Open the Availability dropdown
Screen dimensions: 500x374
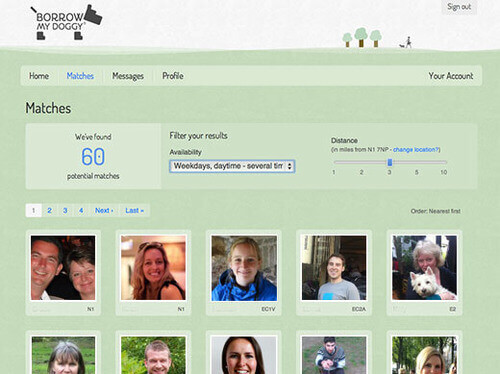click(232, 166)
